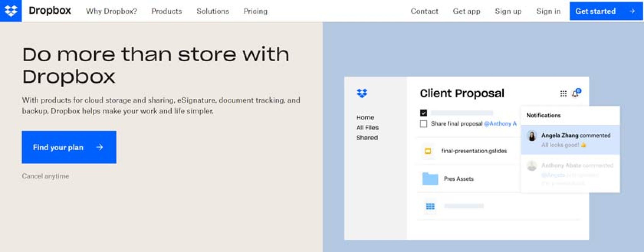Click the Sign in link
This screenshot has width=644, height=252.
548,11
